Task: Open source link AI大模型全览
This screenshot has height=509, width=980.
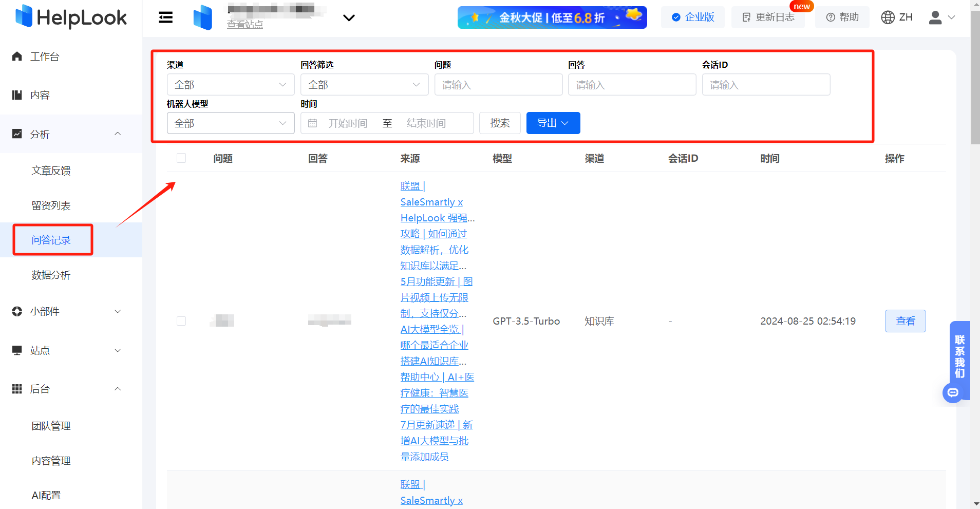Action: point(435,345)
